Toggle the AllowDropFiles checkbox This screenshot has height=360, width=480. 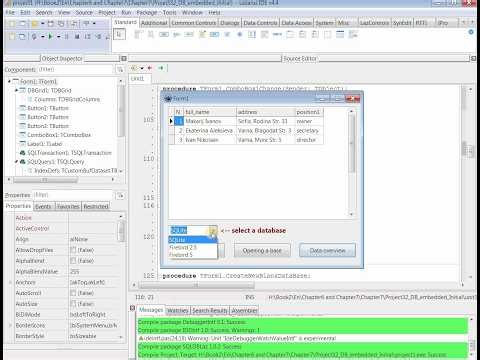click(x=73, y=250)
